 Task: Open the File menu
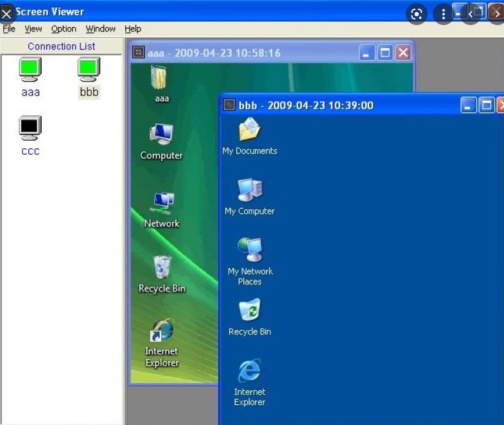(9, 29)
